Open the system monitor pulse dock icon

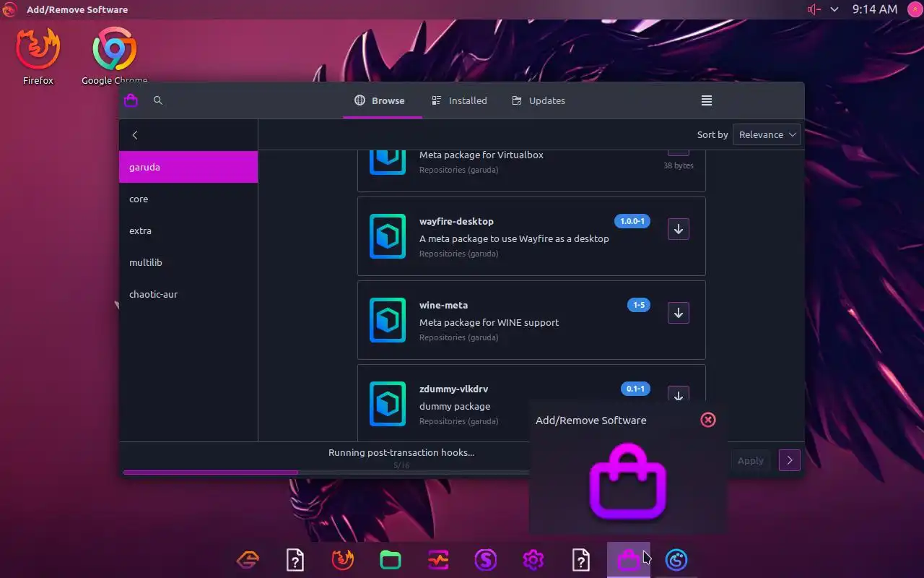pos(438,560)
